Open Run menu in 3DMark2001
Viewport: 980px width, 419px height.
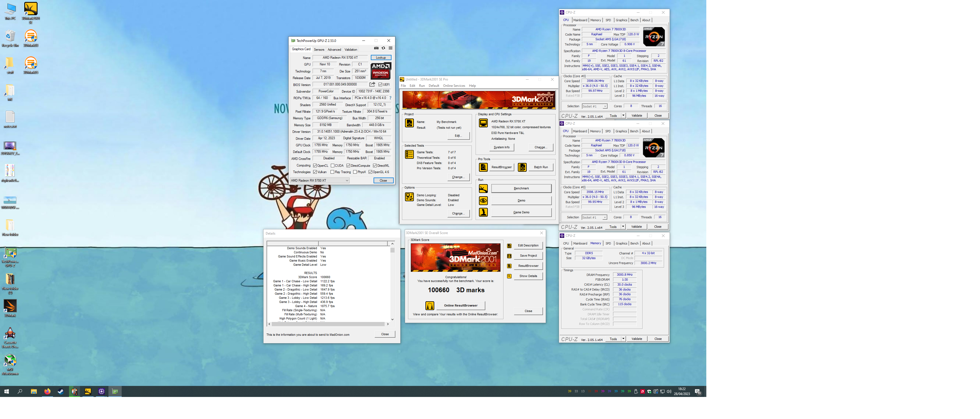click(422, 86)
